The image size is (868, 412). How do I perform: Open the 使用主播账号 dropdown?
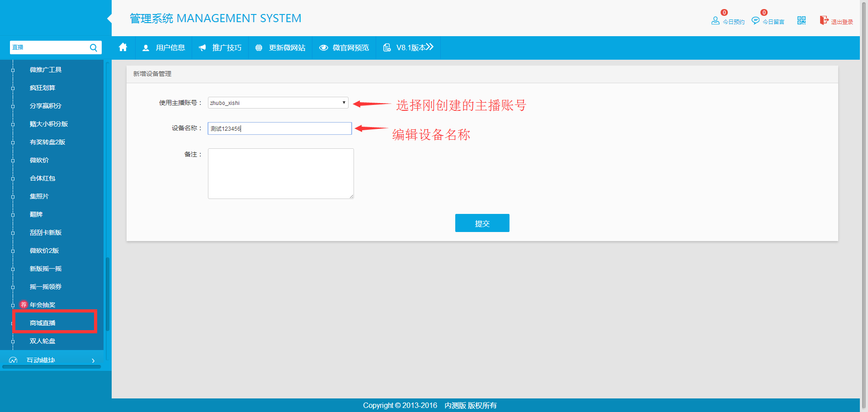coord(278,103)
